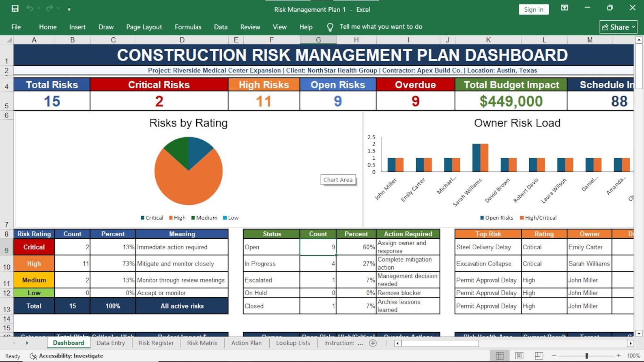Switch to Lookup Lists sheet tab

click(x=293, y=343)
